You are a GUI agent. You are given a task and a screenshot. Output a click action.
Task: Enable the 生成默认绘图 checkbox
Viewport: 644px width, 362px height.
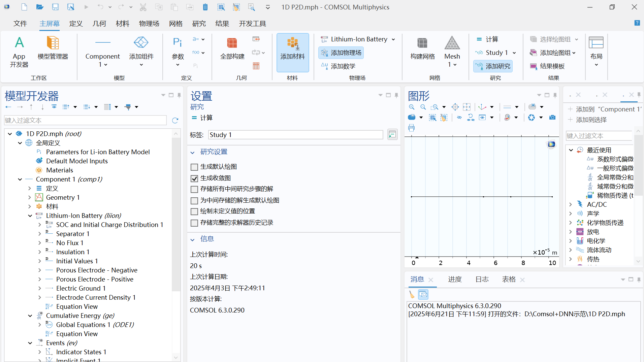pyautogui.click(x=194, y=167)
